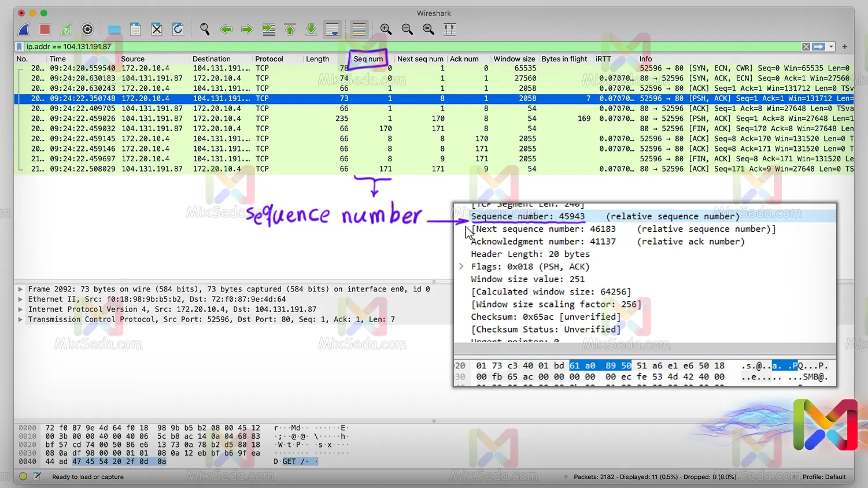
Task: Toggle packet list colorization
Action: coord(359,29)
